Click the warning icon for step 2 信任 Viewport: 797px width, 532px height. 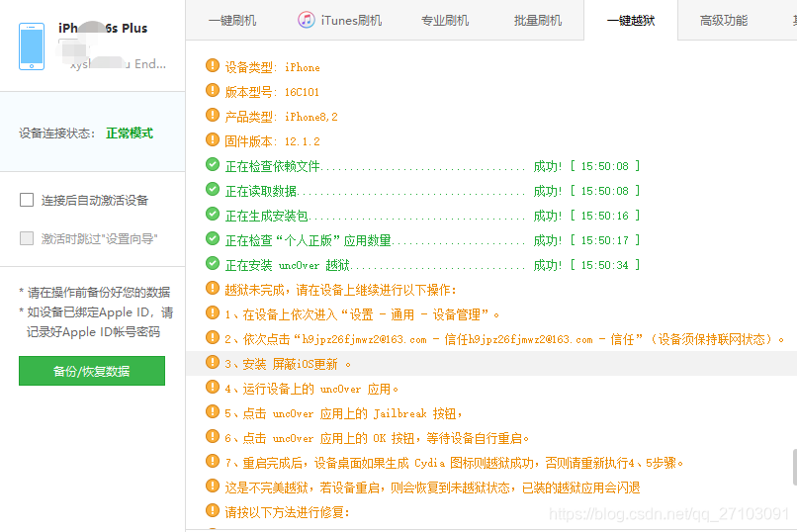pyautogui.click(x=213, y=337)
